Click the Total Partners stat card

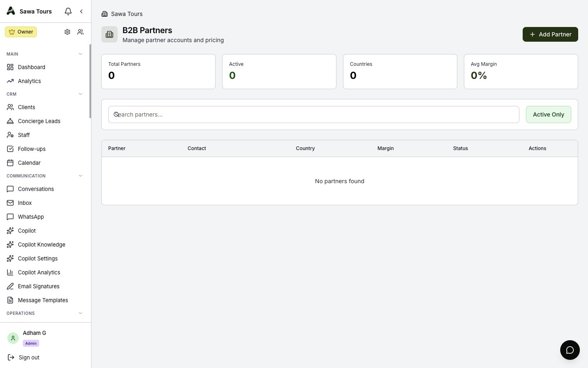(x=158, y=72)
